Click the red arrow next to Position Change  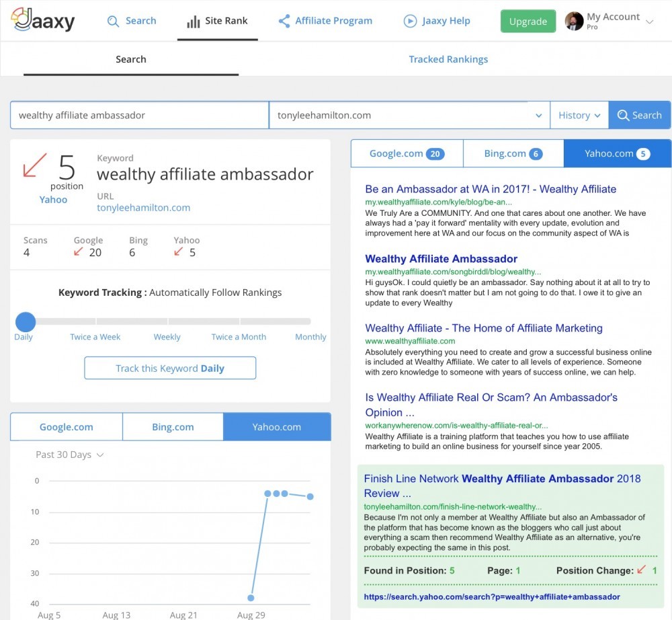coord(641,570)
